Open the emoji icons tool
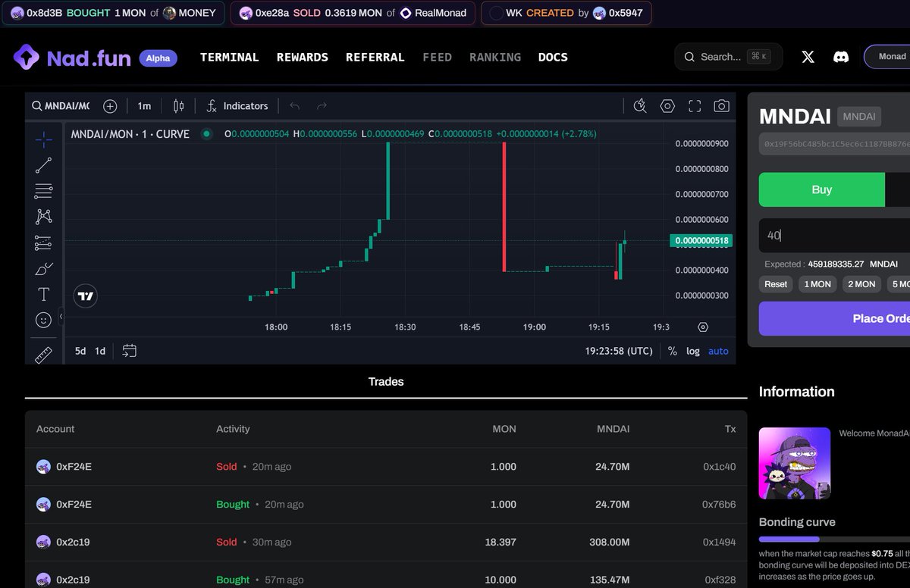Viewport: 910px width, 588px height. coord(44,321)
